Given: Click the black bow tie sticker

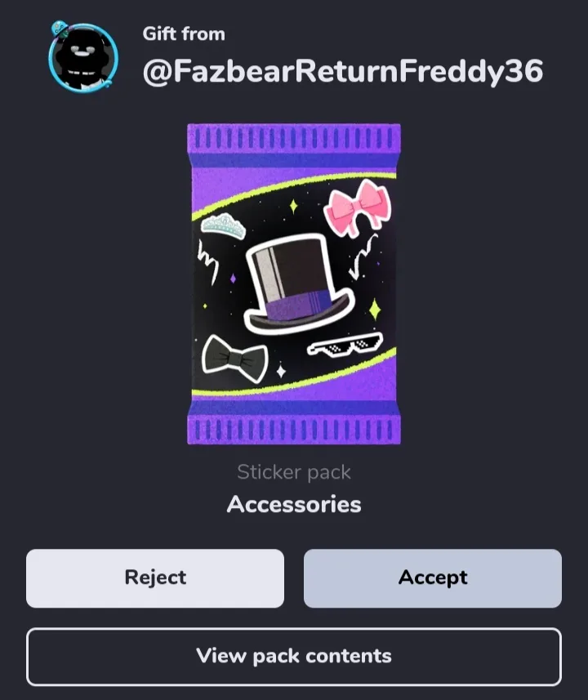Looking at the screenshot, I should (x=235, y=359).
